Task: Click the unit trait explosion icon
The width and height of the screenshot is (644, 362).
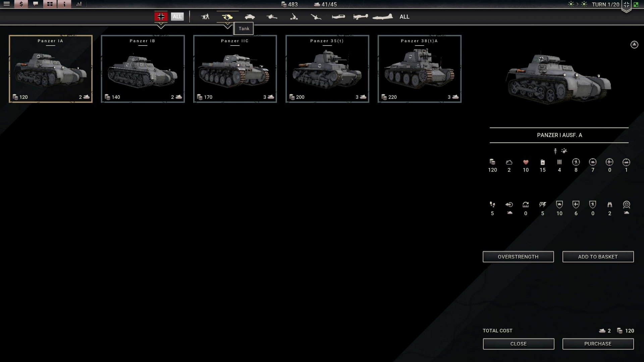Action: [564, 151]
